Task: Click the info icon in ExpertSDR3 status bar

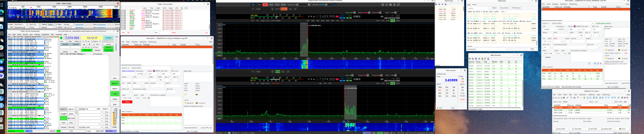Action: pos(229,133)
